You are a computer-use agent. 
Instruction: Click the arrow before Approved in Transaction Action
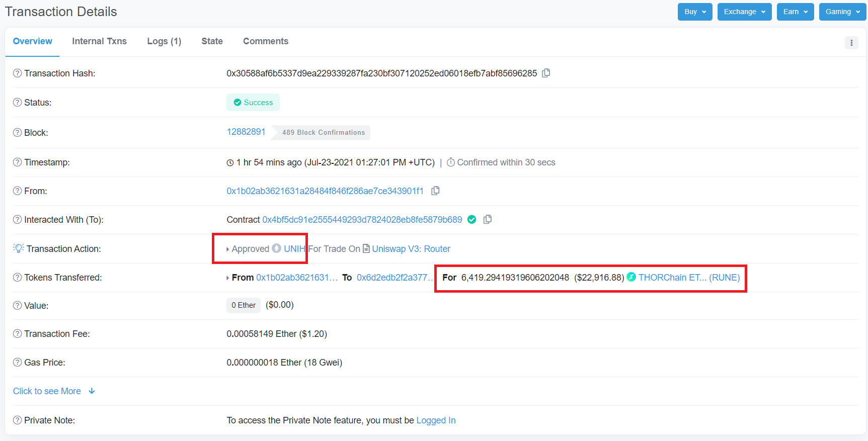pyautogui.click(x=228, y=249)
